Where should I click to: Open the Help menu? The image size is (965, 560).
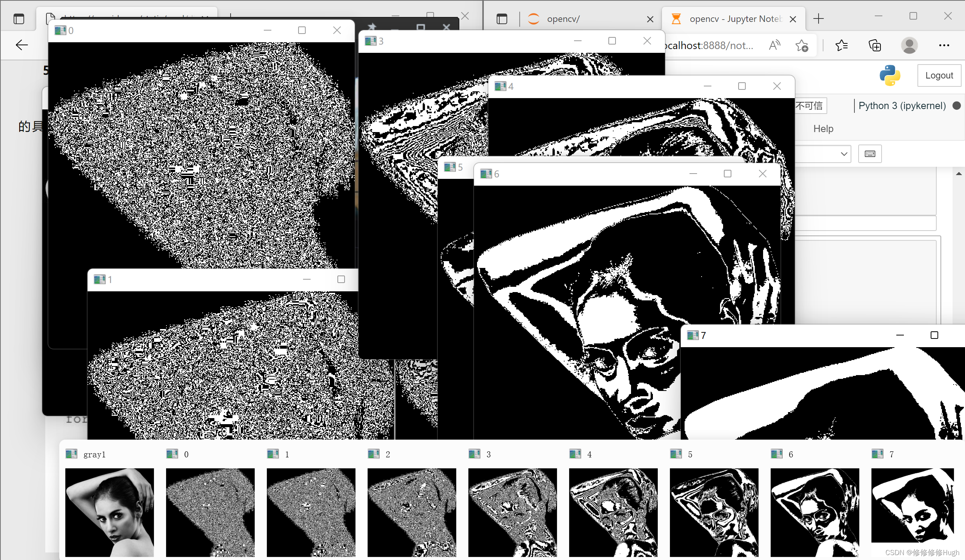[823, 129]
